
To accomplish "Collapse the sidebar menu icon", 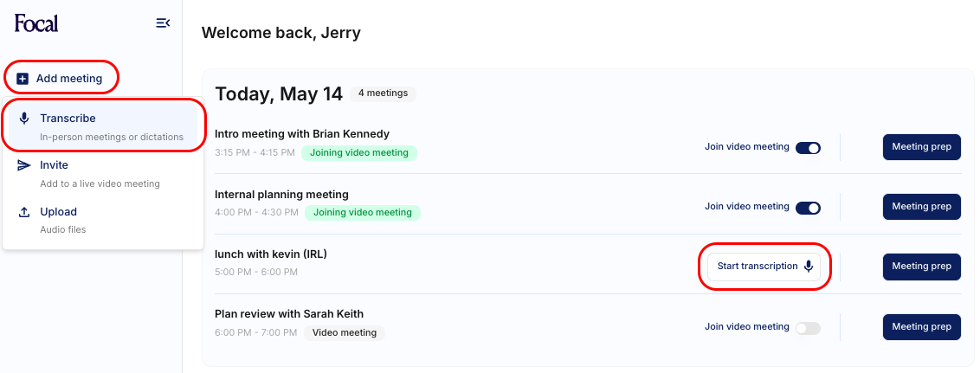I will point(162,23).
